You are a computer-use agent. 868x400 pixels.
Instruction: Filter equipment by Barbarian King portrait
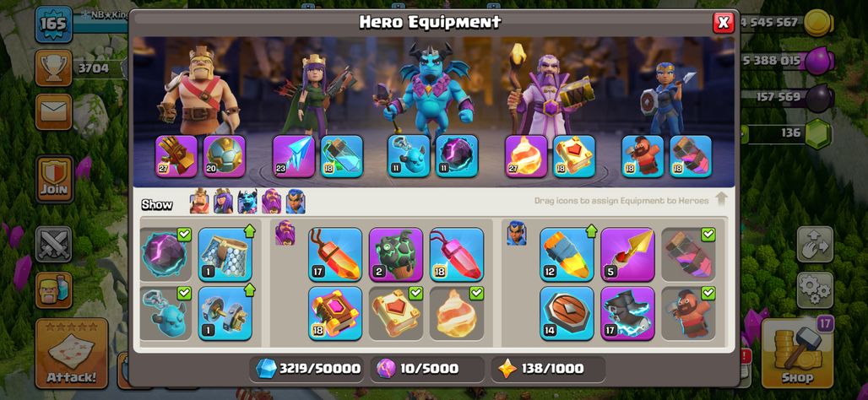tap(199, 202)
